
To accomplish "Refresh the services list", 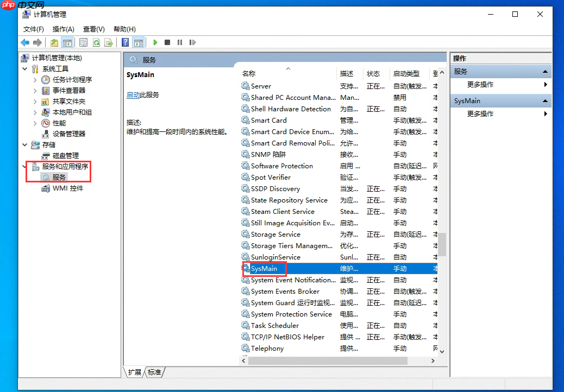I will (x=96, y=42).
